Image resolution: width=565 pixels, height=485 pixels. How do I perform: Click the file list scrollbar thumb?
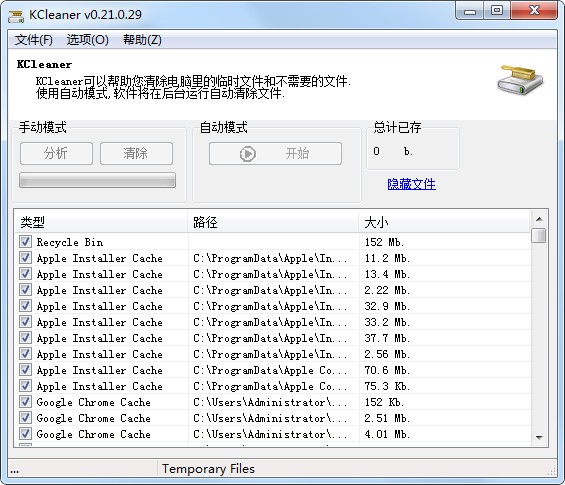pos(539,235)
